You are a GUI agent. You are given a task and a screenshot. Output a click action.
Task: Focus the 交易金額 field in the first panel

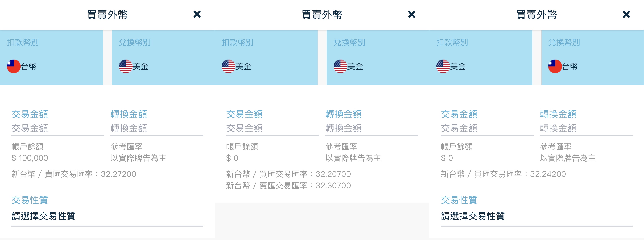58,129
